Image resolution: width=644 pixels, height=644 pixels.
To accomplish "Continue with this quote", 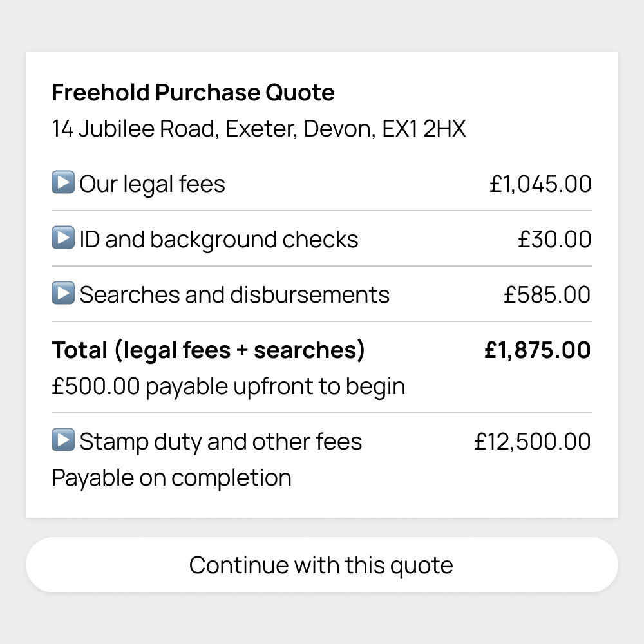I will pos(321,565).
